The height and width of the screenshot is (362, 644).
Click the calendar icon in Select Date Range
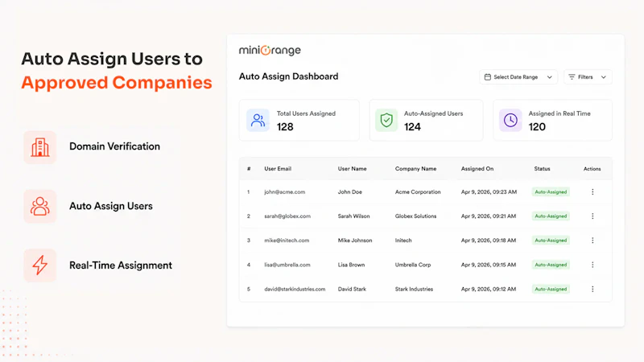tap(488, 77)
